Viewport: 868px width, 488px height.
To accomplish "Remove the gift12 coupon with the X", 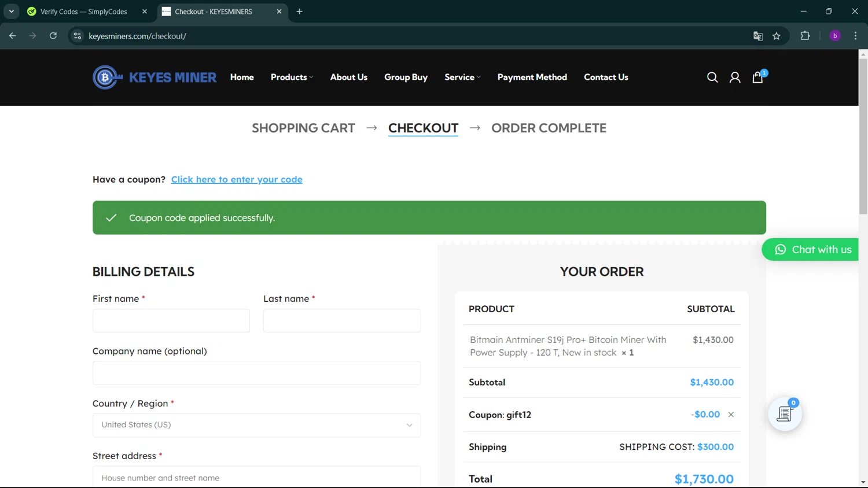I will click(731, 415).
